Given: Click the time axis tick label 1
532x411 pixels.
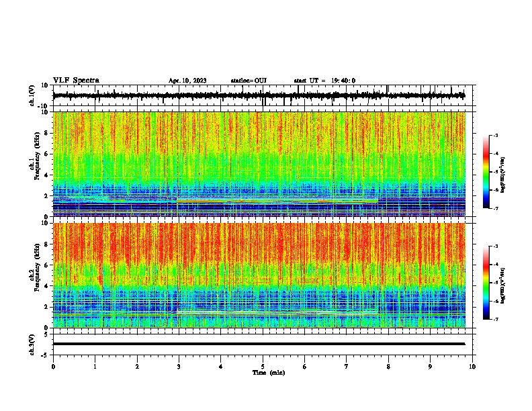Looking at the screenshot, I should 95,367.
